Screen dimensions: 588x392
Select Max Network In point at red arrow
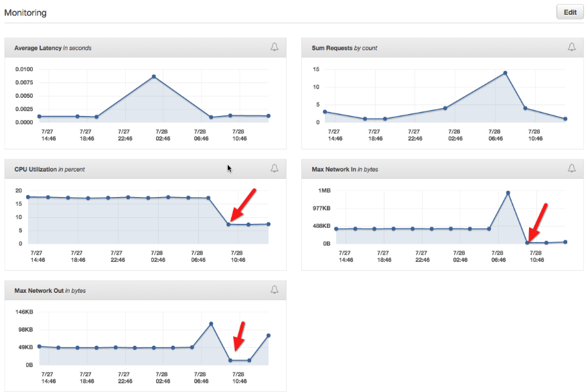pos(527,243)
